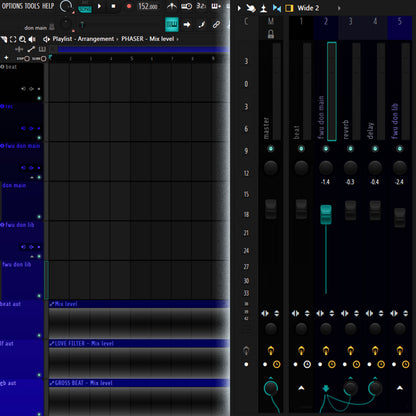Image resolution: width=416 pixels, height=416 pixels.
Task: Toggle the metronome icon
Action: [172, 6]
